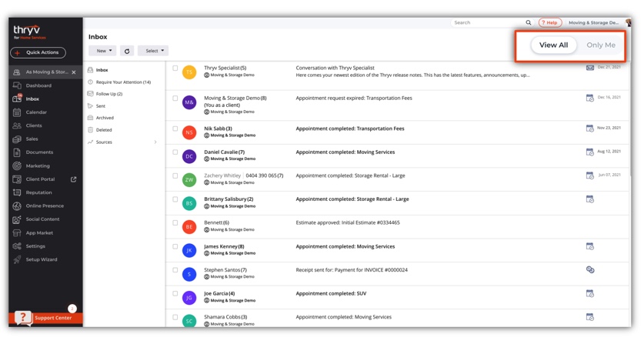Open Require Your Attention (14) folder

(x=123, y=82)
